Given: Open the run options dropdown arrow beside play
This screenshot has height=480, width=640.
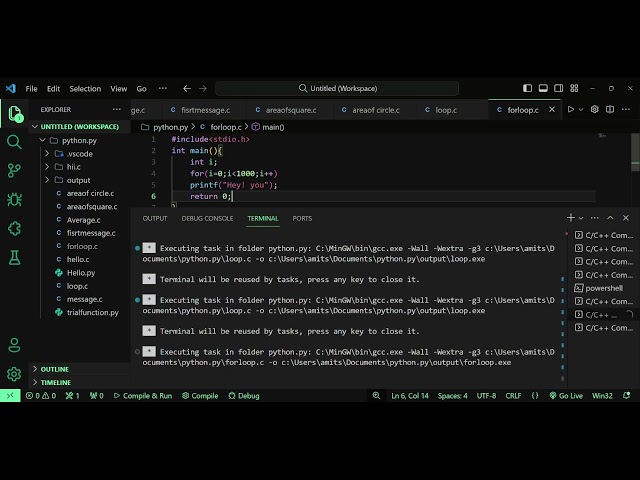Looking at the screenshot, I should [x=581, y=109].
